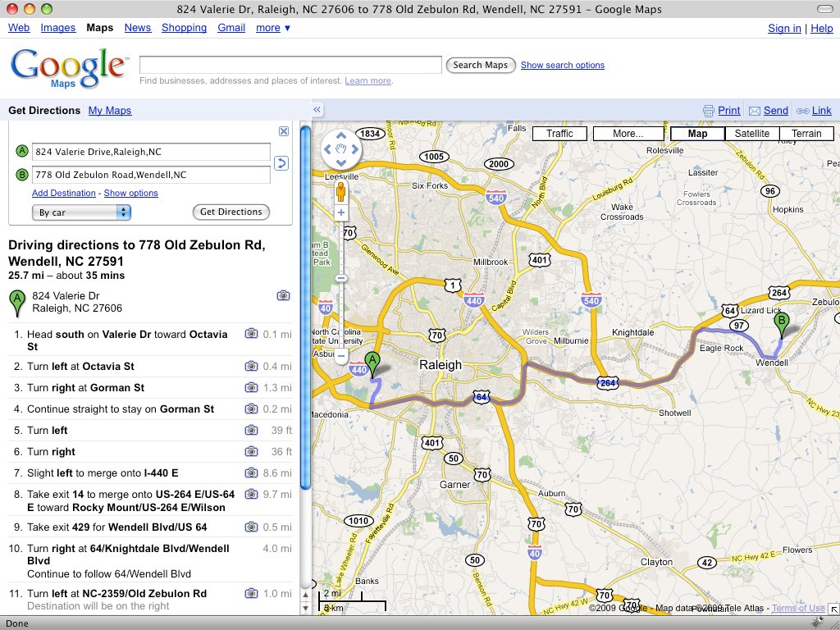Click the reverse directions swap icon
The height and width of the screenshot is (630, 840).
coord(281,163)
